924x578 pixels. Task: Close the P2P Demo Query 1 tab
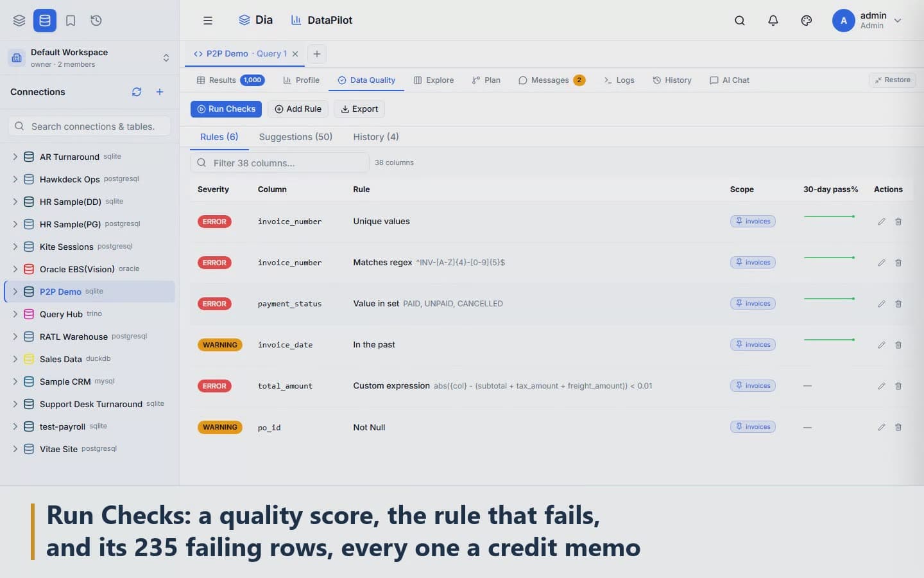[295, 54]
